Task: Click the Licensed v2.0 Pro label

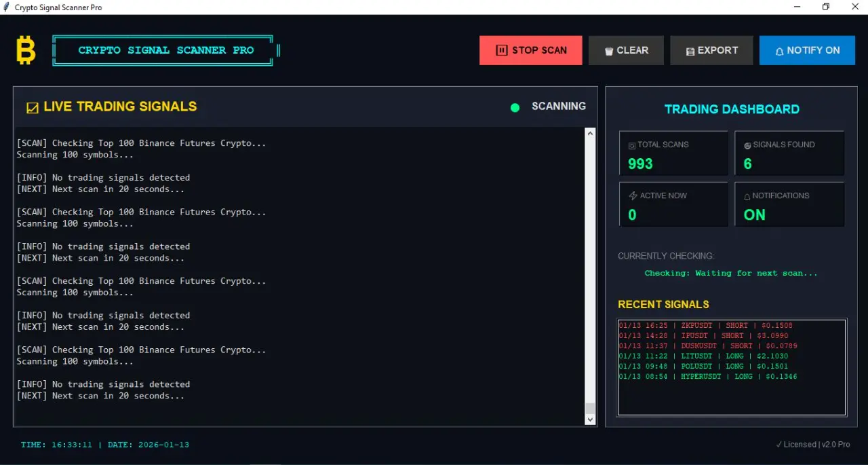Action: coord(813,445)
